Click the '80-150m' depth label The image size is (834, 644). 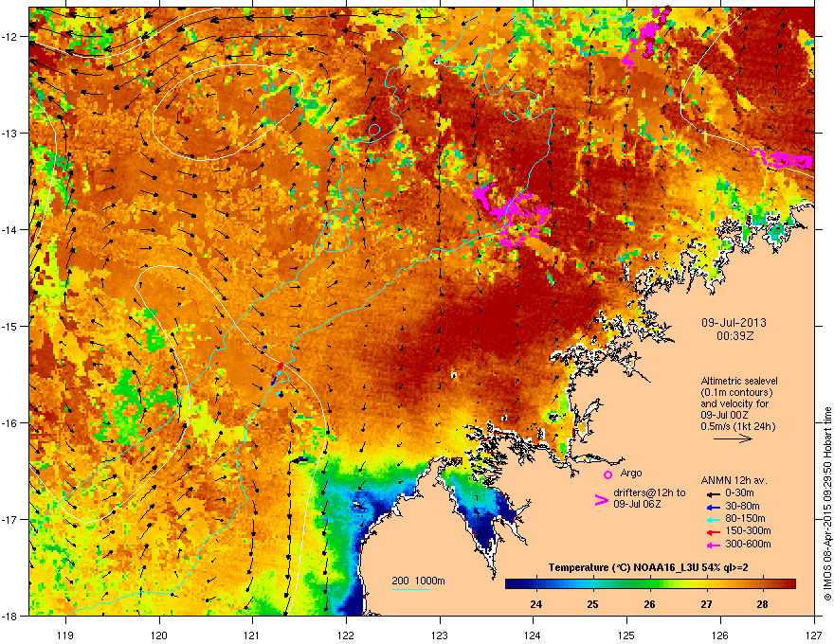[x=745, y=518]
